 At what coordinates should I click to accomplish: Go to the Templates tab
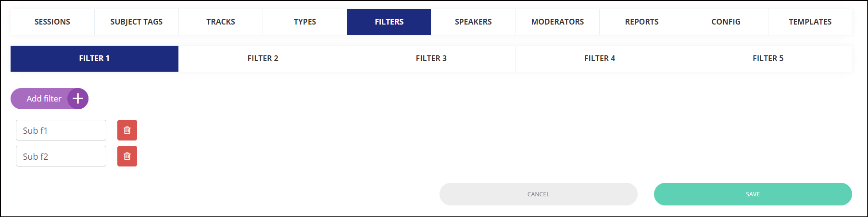click(810, 22)
